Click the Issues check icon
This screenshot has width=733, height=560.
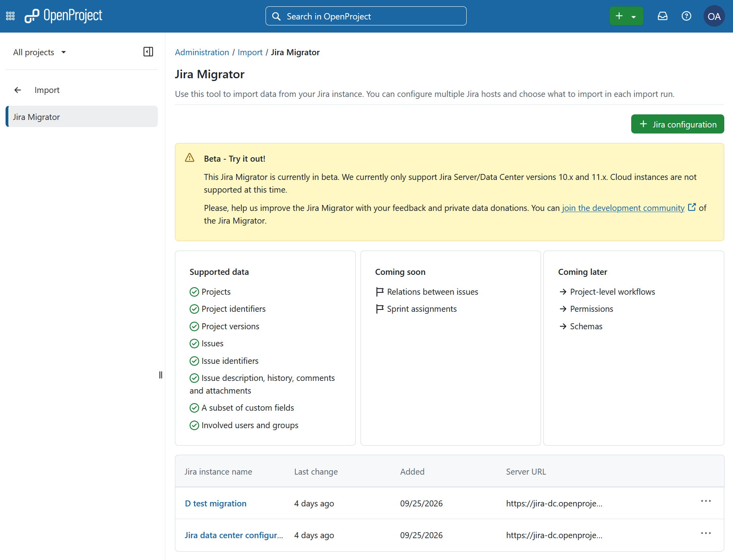click(x=194, y=344)
